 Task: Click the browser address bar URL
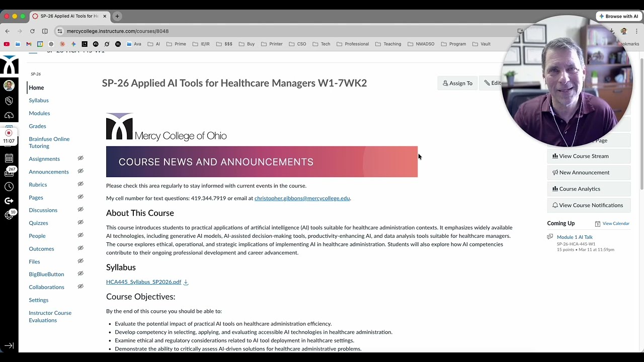point(117,31)
